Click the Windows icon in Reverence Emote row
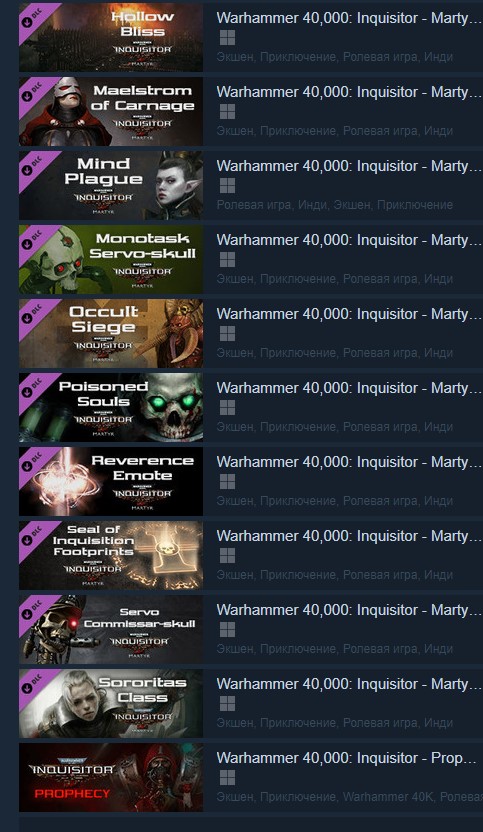 (227, 482)
